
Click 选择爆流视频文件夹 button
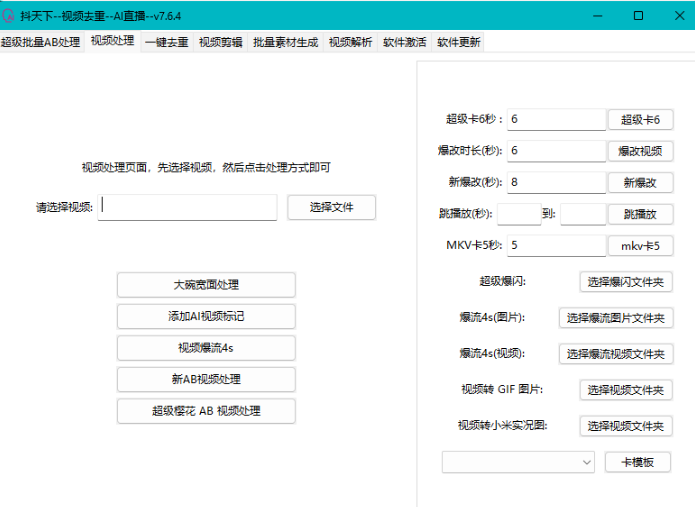(x=616, y=354)
